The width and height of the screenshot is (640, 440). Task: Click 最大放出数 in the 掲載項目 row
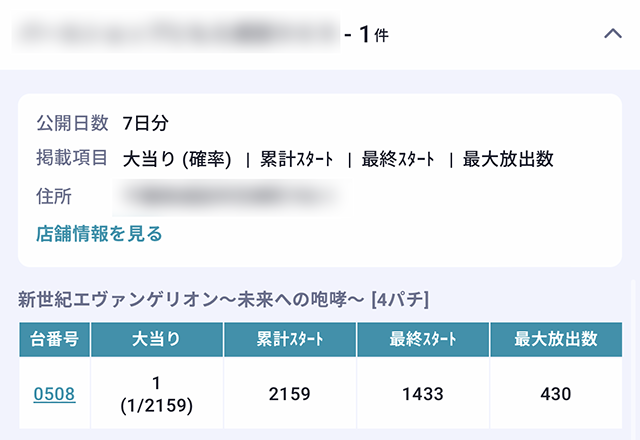pyautogui.click(x=508, y=159)
